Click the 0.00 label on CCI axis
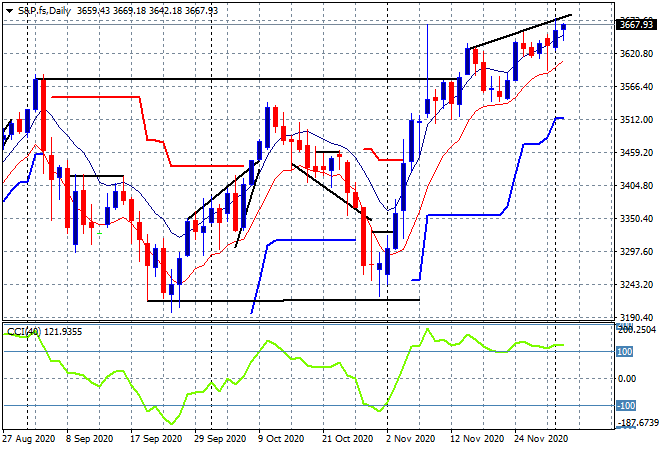 tap(627, 378)
